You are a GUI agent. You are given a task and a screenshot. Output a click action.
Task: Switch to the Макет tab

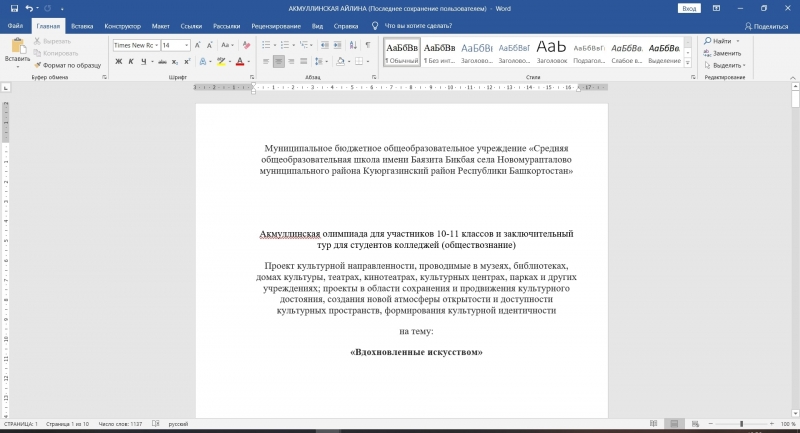(160, 26)
